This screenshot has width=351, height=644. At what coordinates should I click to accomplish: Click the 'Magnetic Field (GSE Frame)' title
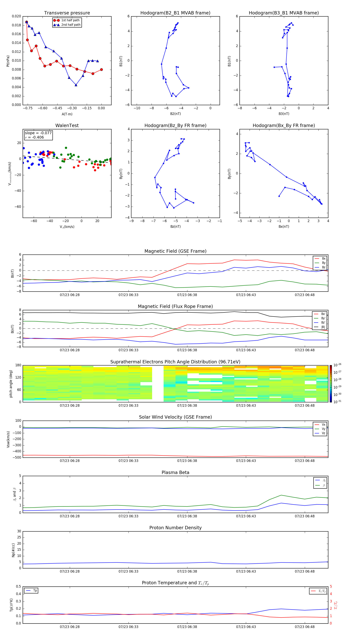(x=175, y=251)
